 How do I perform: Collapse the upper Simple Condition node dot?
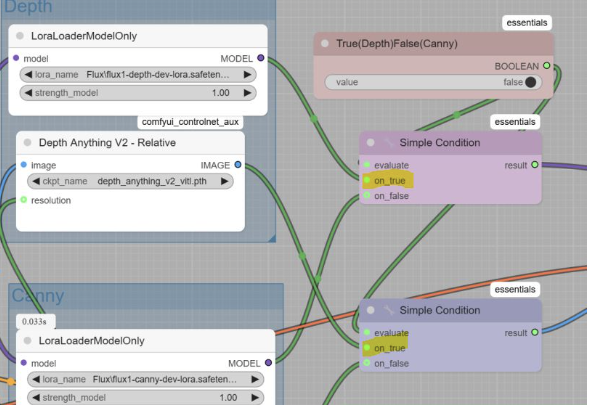[370, 142]
